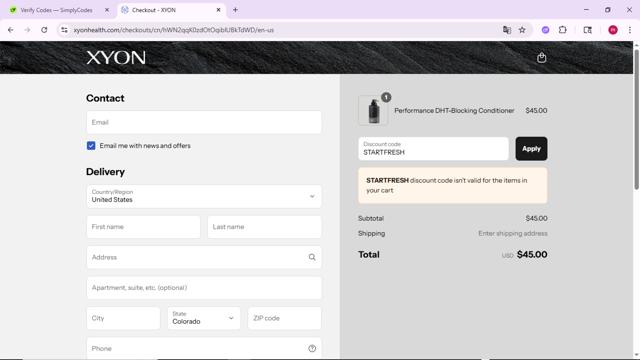
Task: Click the address search magnifier icon
Action: coord(312,257)
